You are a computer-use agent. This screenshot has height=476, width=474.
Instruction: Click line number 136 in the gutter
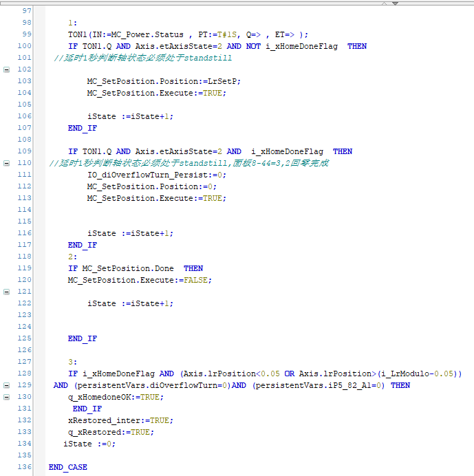pyautogui.click(x=24, y=467)
